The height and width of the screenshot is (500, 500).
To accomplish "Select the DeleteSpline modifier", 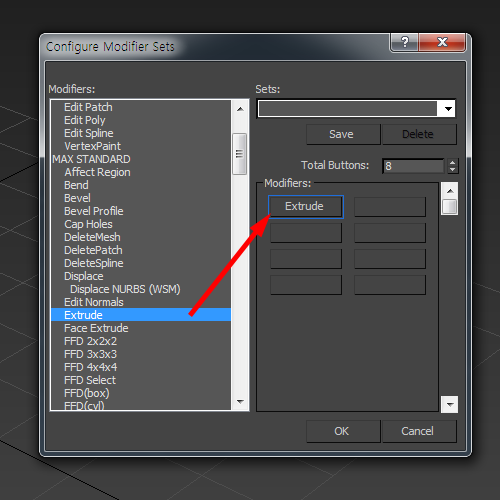I will click(94, 263).
